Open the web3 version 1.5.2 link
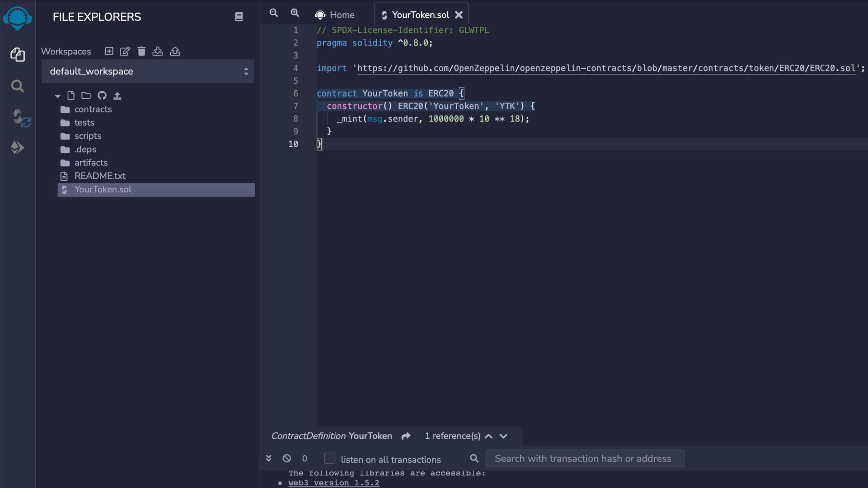The image size is (868, 488). [333, 483]
